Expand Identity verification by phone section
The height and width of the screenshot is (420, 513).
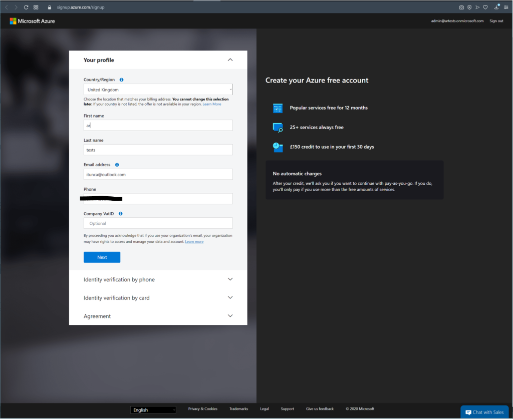pos(230,279)
